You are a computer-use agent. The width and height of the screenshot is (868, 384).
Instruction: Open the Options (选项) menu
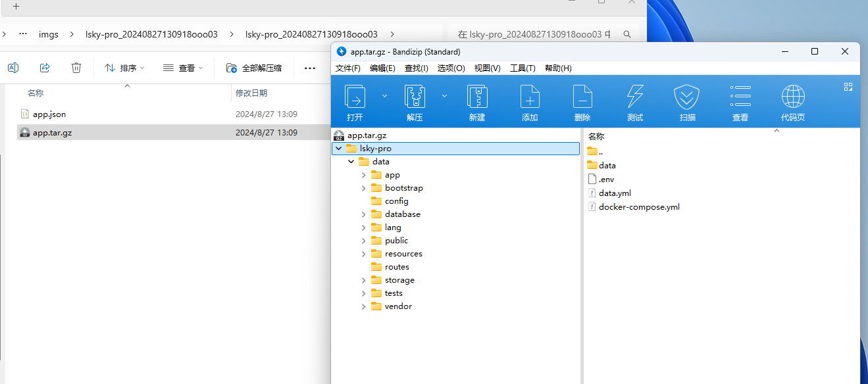451,68
